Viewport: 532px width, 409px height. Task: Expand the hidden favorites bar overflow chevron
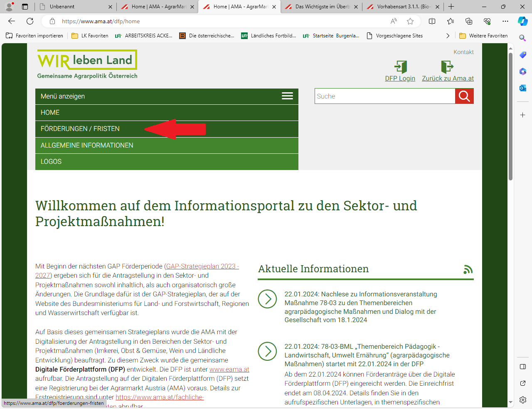coord(448,36)
